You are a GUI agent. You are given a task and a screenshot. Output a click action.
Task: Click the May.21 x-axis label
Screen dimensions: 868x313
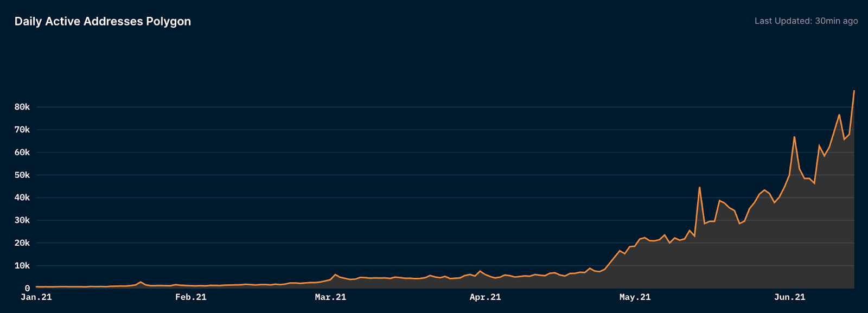tap(635, 297)
